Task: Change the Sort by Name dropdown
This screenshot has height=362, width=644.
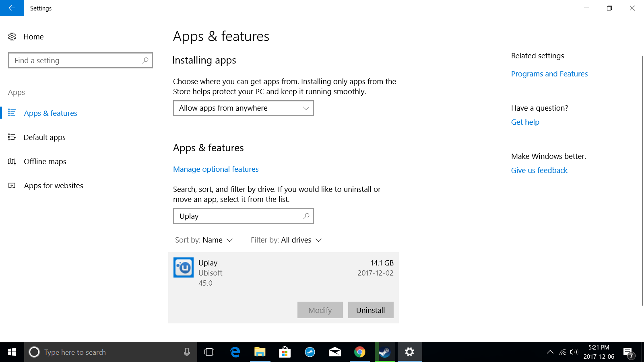Action: 204,240
